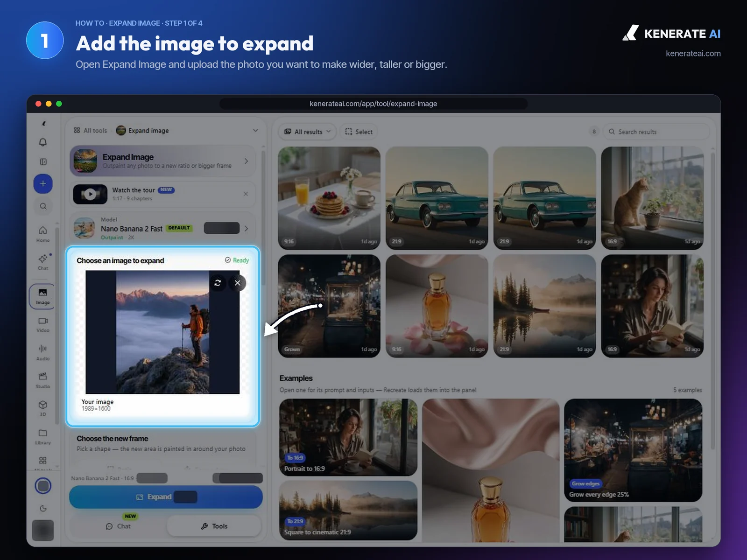Dismiss the Watch the tour card
Viewport: 747px width, 560px height.
(x=246, y=194)
